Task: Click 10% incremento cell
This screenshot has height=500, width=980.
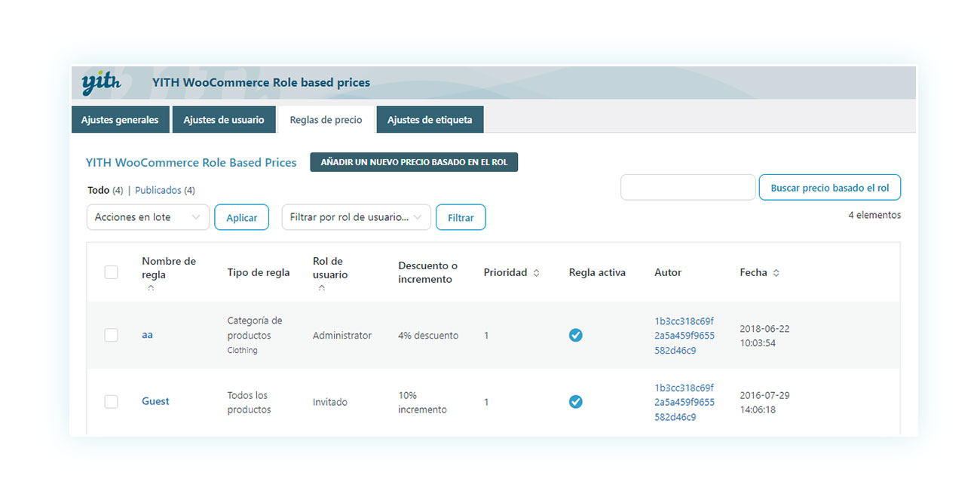Action: (422, 403)
